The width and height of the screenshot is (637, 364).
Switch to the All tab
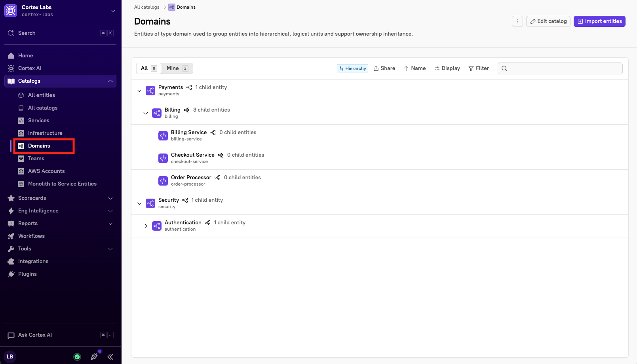point(149,68)
